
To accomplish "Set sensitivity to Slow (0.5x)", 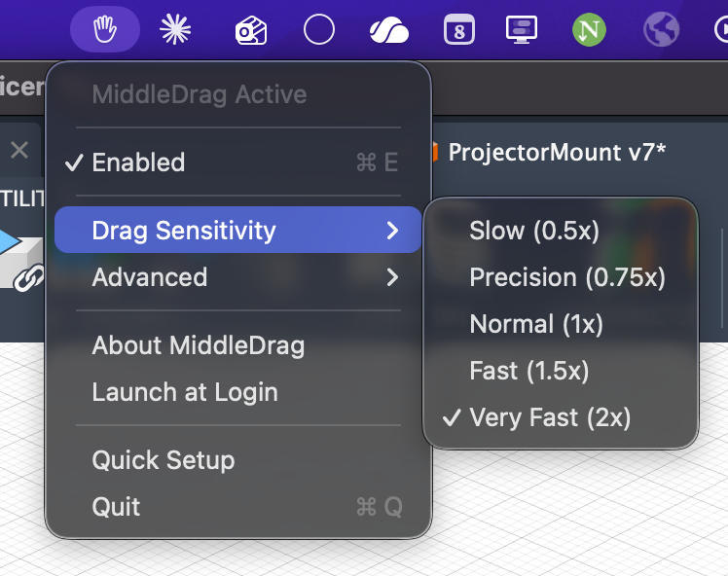I will click(x=534, y=231).
